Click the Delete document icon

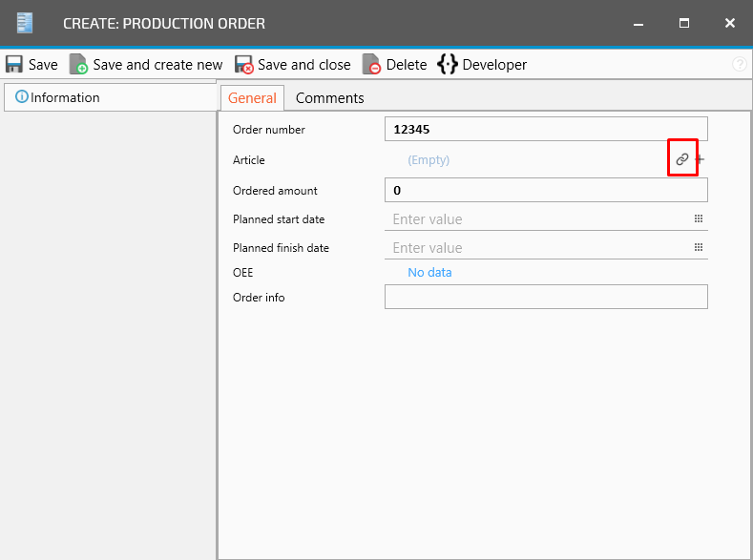click(x=372, y=65)
